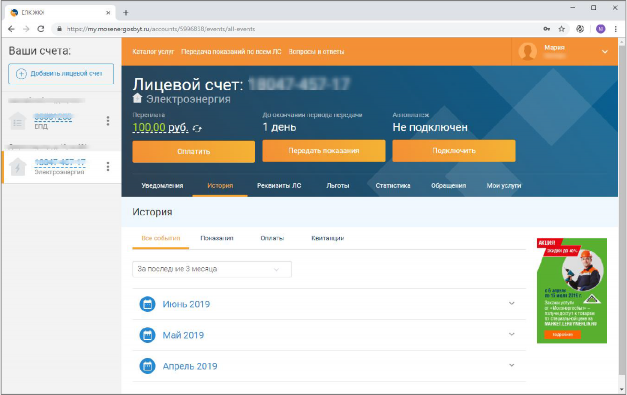627x395 pixels.
Task: Select the Электроэнергия account number in the sidebar
Action: (x=60, y=163)
